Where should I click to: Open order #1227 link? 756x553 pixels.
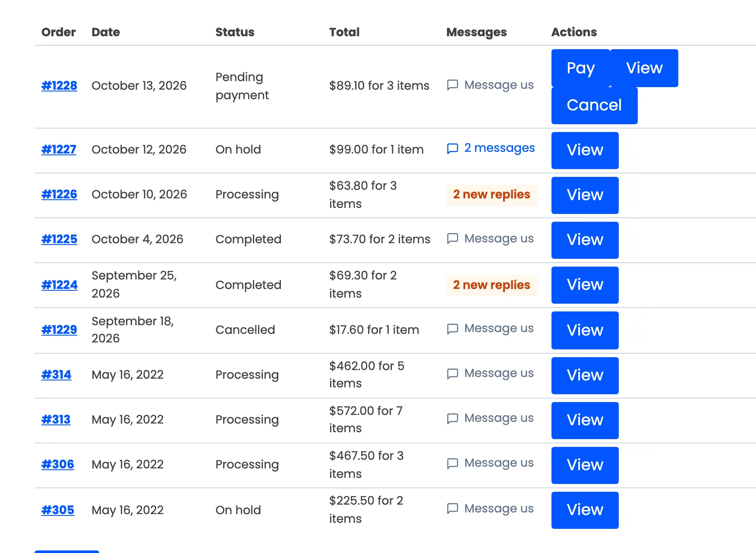[x=59, y=149]
